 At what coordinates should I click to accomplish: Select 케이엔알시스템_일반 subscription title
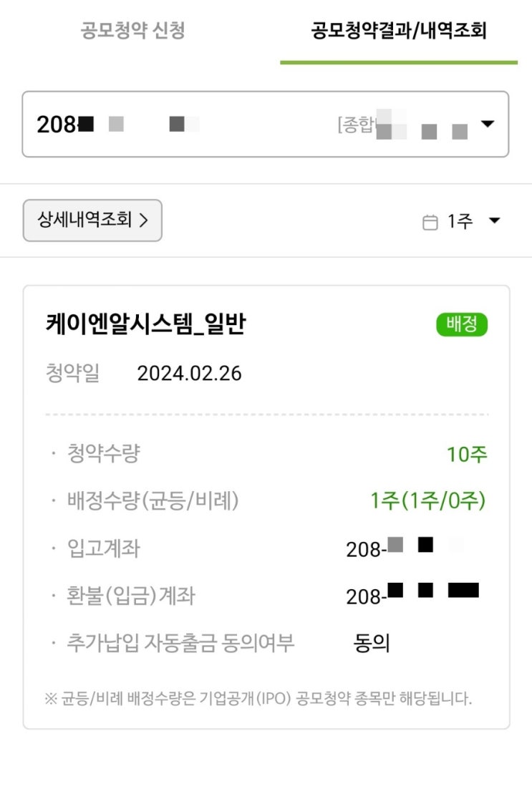[146, 324]
